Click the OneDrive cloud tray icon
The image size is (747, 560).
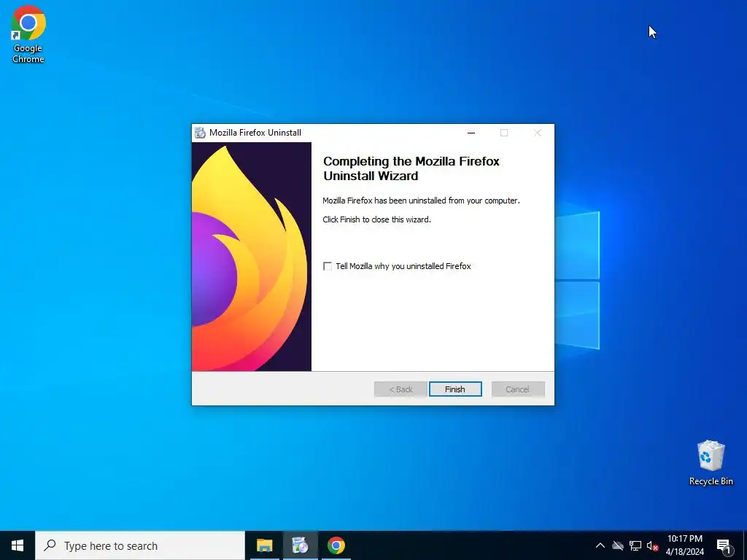(x=618, y=545)
